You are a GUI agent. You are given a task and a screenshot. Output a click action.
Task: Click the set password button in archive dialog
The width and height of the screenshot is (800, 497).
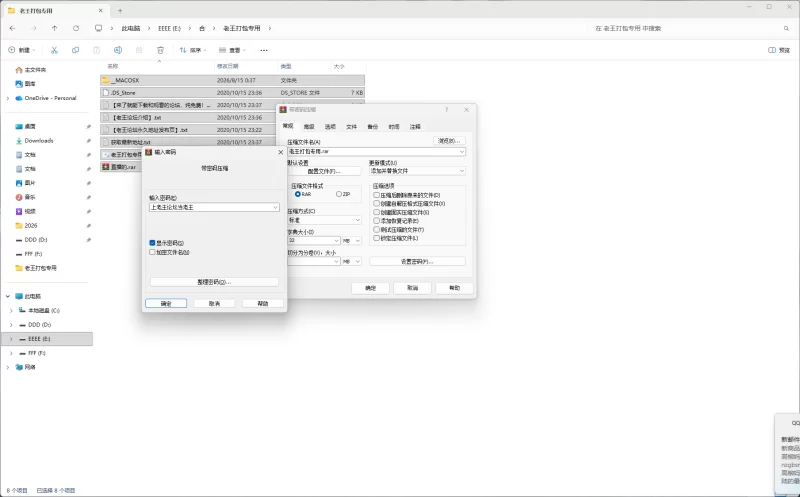click(417, 261)
